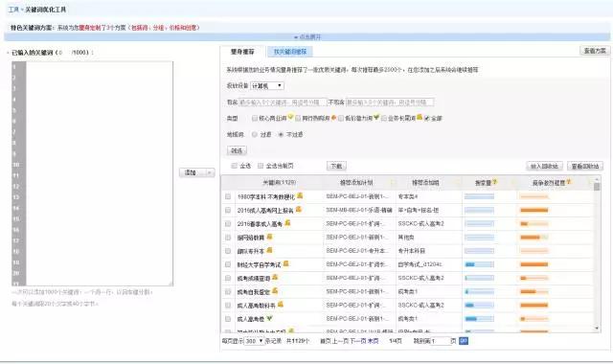
Task: Click the tag icon on the fifth keyword row
Action: 269,250
